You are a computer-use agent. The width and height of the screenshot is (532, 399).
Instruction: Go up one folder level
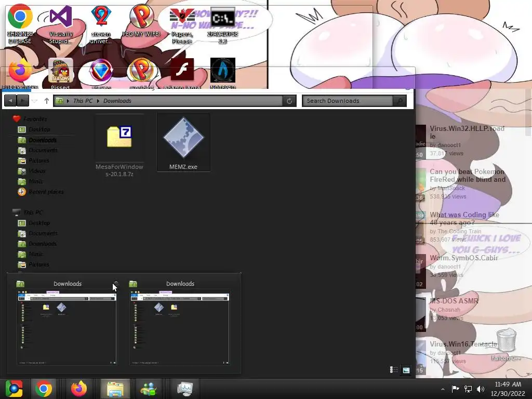[46, 101]
